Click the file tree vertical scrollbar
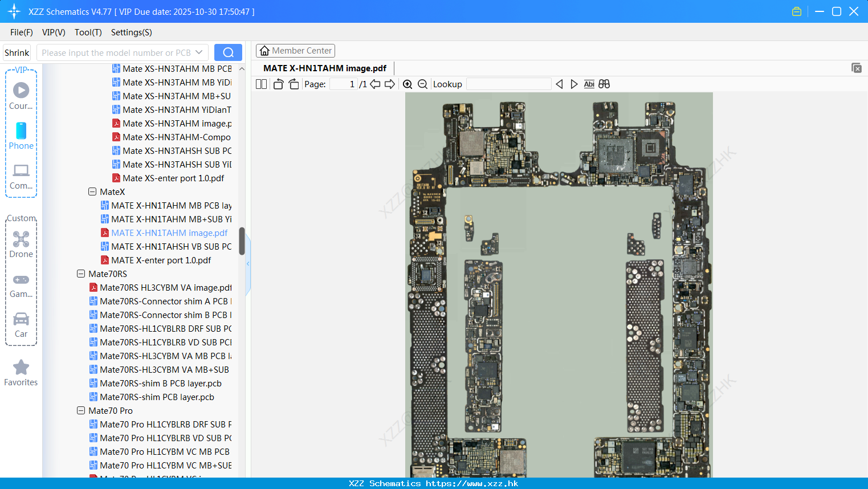 coord(242,241)
